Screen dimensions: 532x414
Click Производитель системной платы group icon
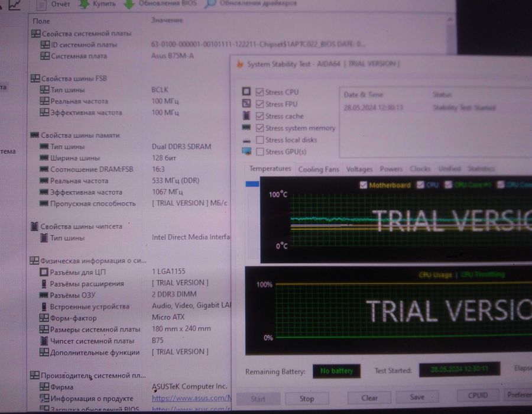click(35, 375)
